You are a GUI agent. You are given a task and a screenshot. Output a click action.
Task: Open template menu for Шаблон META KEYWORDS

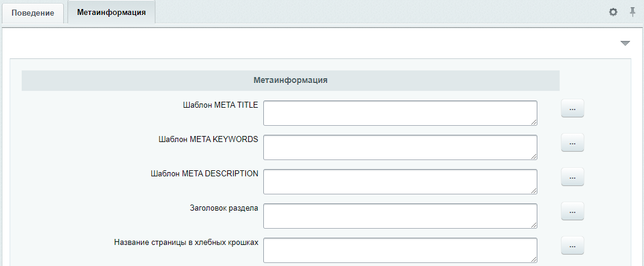tap(572, 143)
